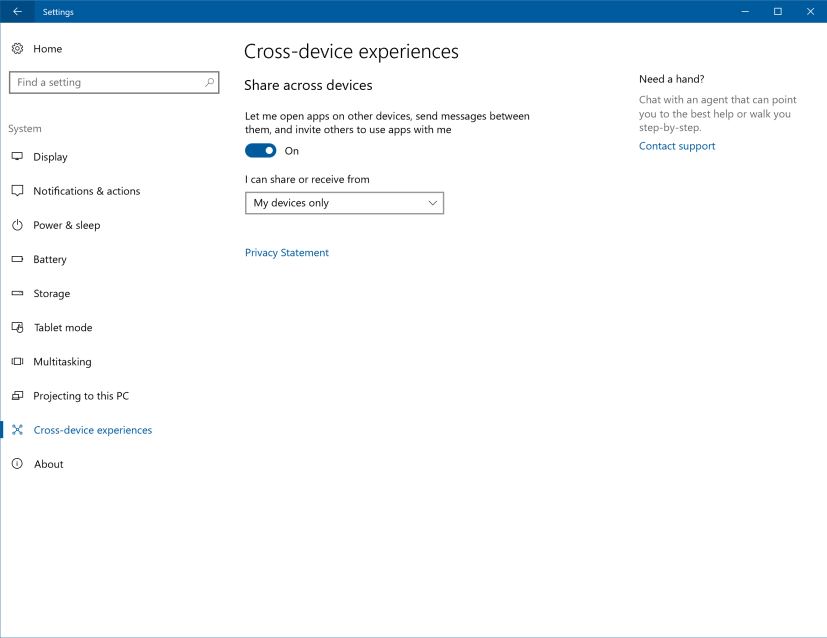Select Cross-device experiences in the sidebar
This screenshot has height=638, width=827.
coord(91,430)
